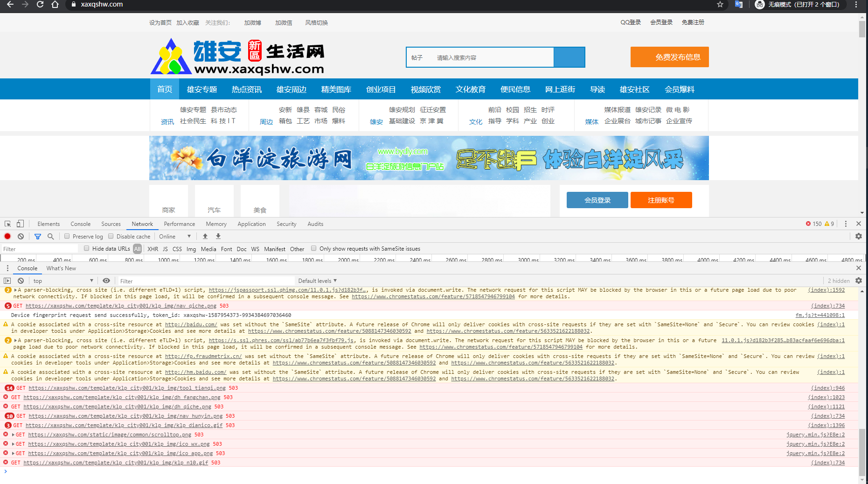Open the What's New drawer tab

[x=61, y=268]
